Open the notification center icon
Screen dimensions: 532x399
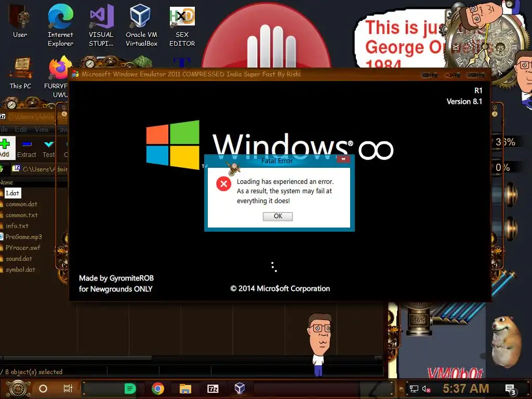511,389
